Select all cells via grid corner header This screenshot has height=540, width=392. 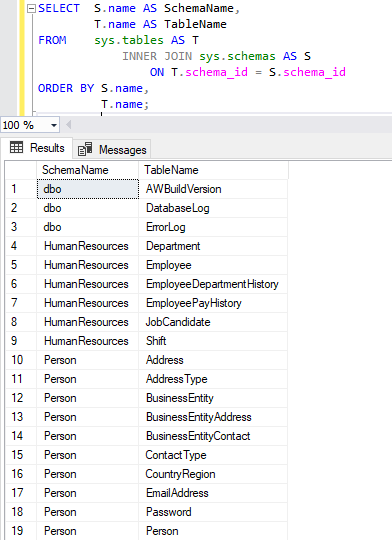tap(21, 170)
